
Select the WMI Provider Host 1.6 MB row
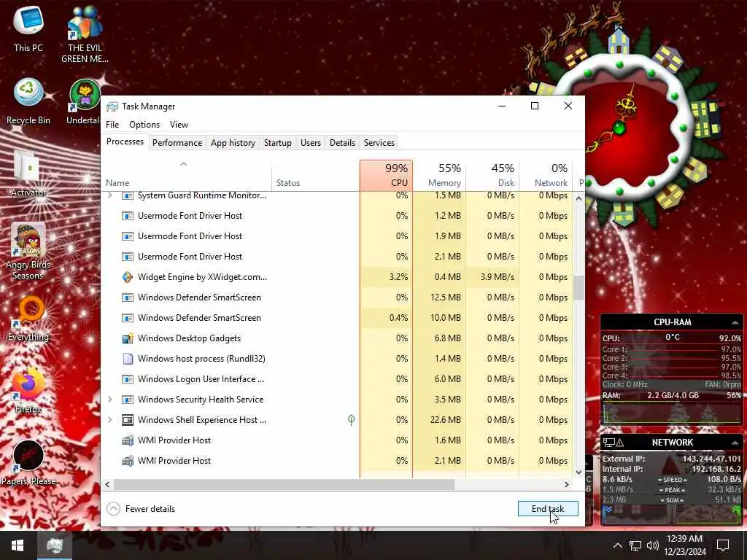[x=337, y=440]
